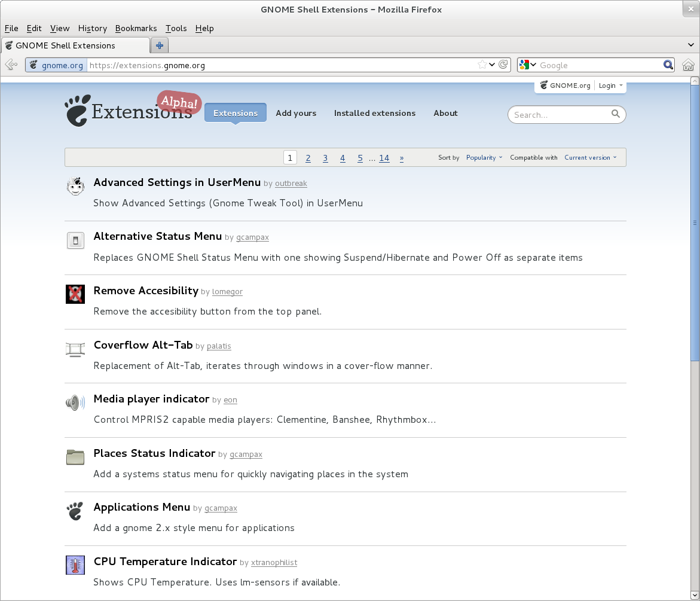Click the scrollbar up arrow
The height and width of the screenshot is (601, 700).
[695, 81]
